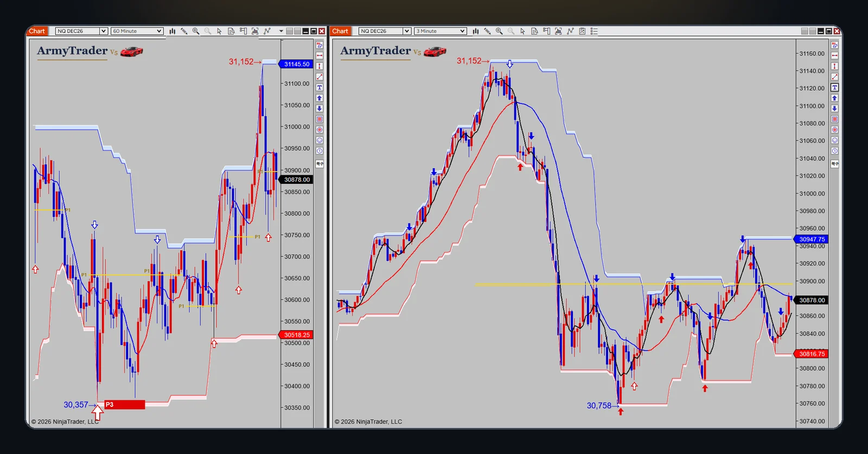Select the rectangle tool in the 3 Minute chart sidebar
This screenshot has height=454, width=868.
pos(835,119)
